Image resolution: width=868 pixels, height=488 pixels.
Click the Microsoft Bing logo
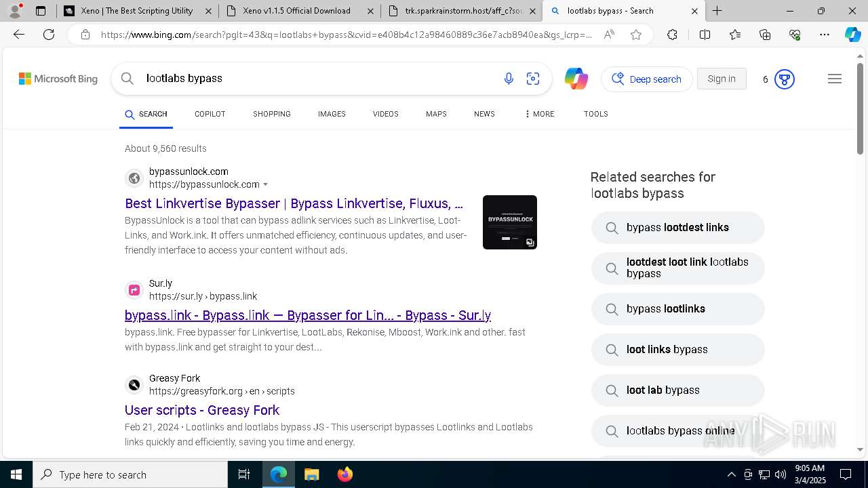click(58, 79)
